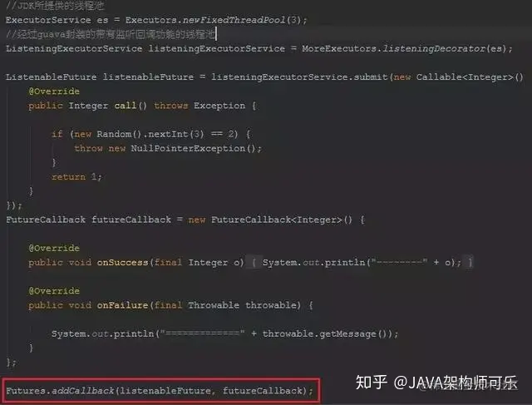Screen dimensions: 532x405
Task: Click the onSuccess method name
Action: coord(122,263)
